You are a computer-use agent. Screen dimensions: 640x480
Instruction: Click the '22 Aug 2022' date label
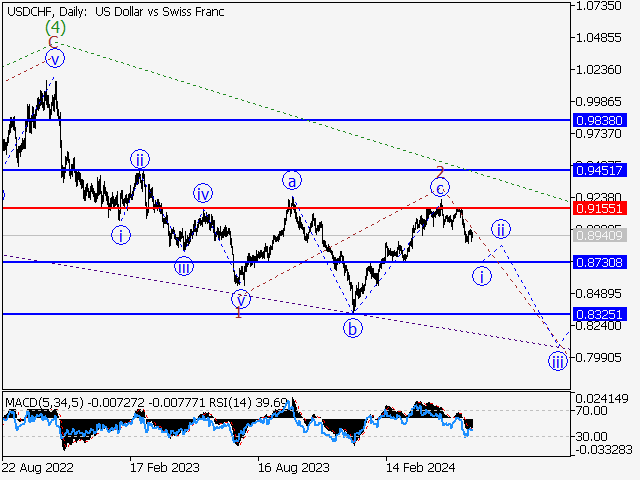(x=38, y=468)
